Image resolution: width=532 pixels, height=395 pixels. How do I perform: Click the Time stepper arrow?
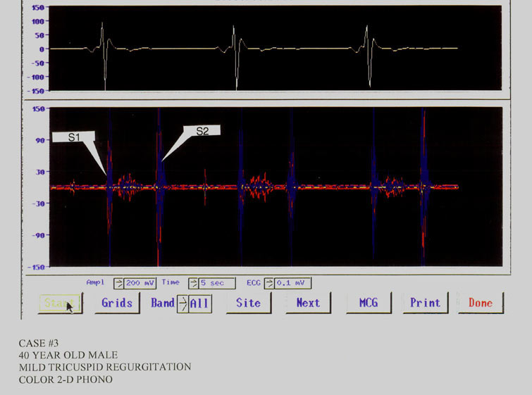pyautogui.click(x=192, y=283)
